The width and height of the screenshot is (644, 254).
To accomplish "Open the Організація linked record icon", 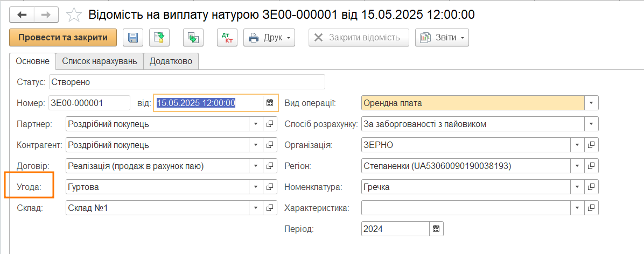I will 591,145.
